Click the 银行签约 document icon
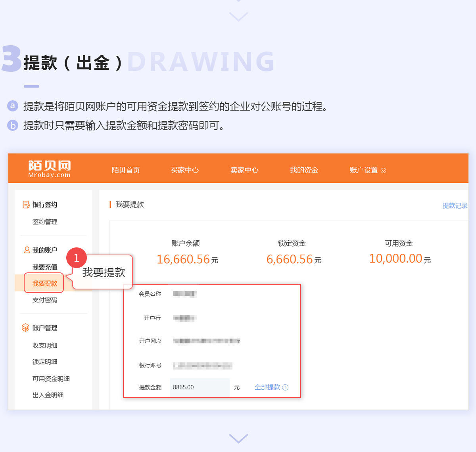Image resolution: width=476 pixels, height=452 pixels. tap(26, 205)
